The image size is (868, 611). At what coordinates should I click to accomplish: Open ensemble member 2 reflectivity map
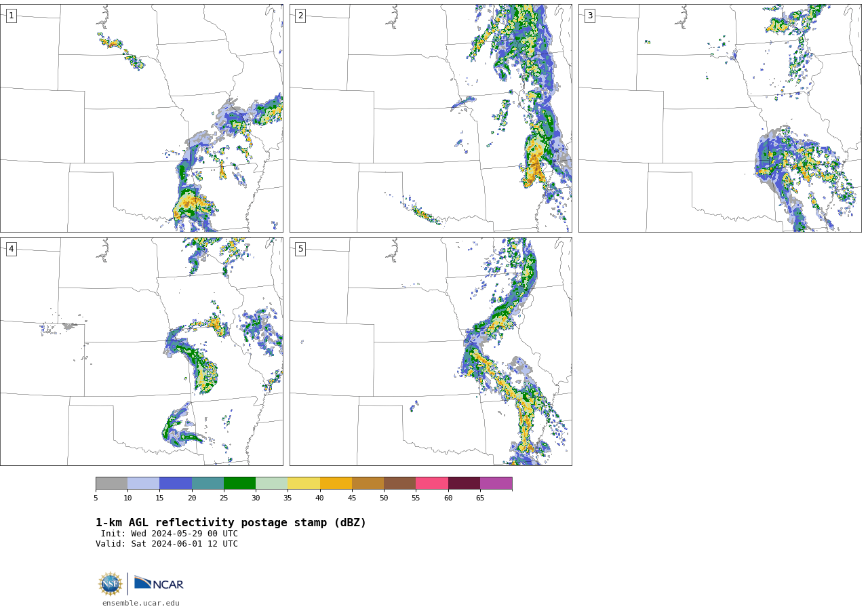coord(431,118)
